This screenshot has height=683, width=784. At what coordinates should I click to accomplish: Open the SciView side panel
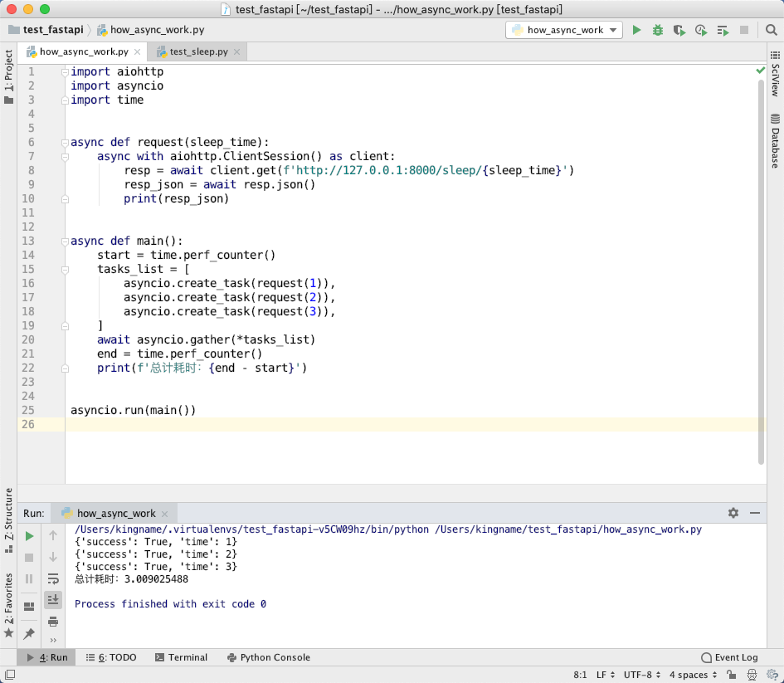coord(775,74)
